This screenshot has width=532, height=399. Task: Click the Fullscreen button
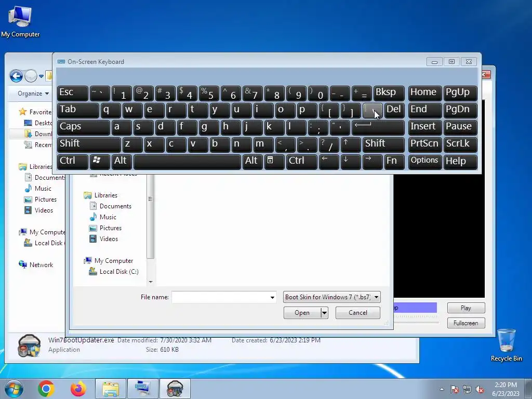click(x=466, y=323)
